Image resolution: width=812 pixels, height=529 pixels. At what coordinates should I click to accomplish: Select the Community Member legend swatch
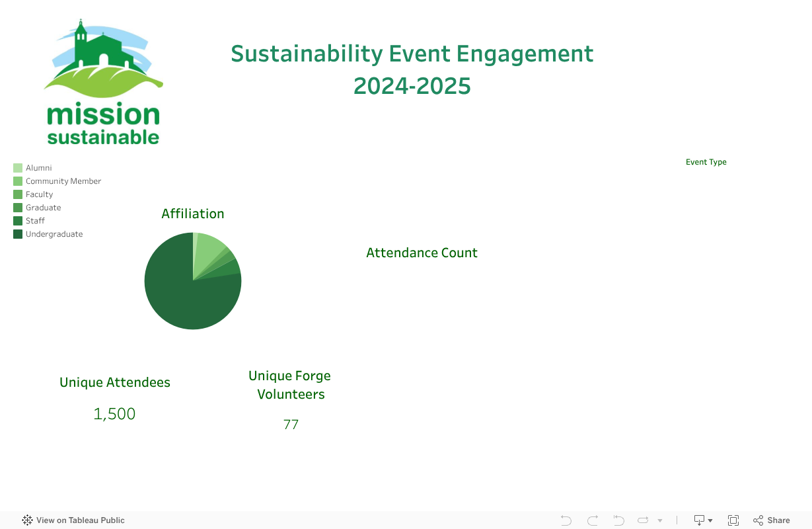point(18,181)
